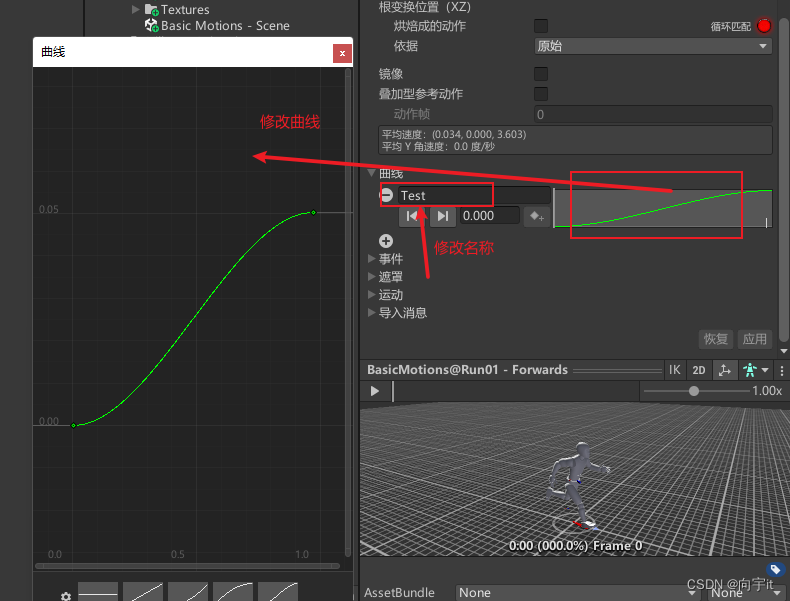
Task: Select the ease-in-out curve preset
Action: point(278,592)
